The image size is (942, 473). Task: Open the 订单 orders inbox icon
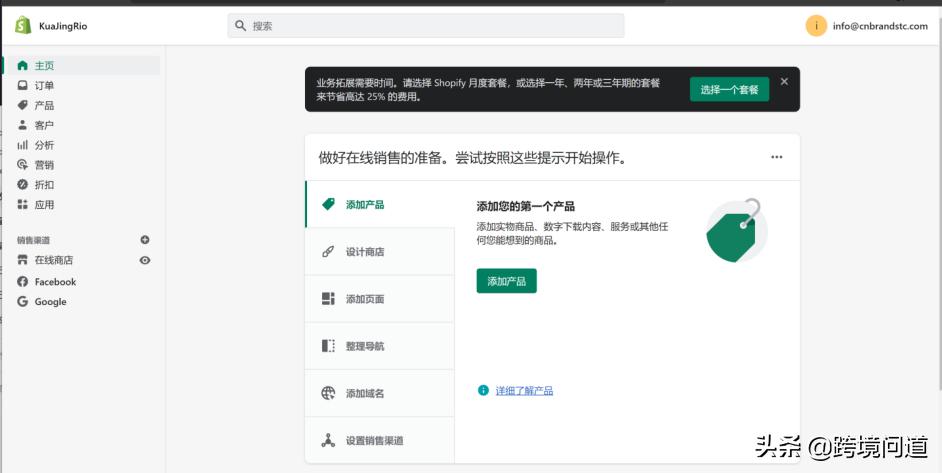click(x=22, y=85)
